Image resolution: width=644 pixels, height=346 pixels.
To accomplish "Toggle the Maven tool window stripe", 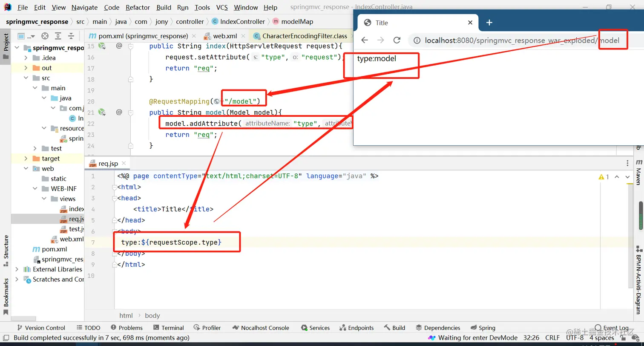I will click(638, 172).
